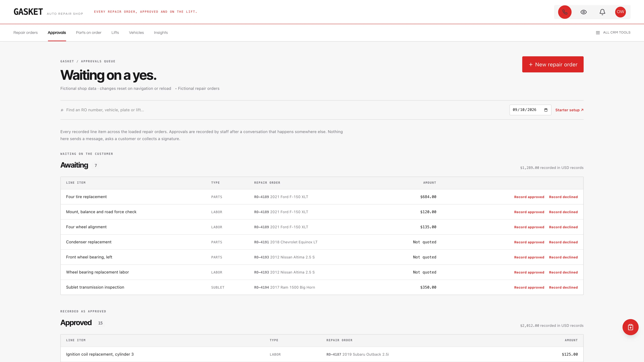Click RO-4187 2019 Subaru Outback 2.5i
This screenshot has height=362, width=644.
pyautogui.click(x=358, y=354)
